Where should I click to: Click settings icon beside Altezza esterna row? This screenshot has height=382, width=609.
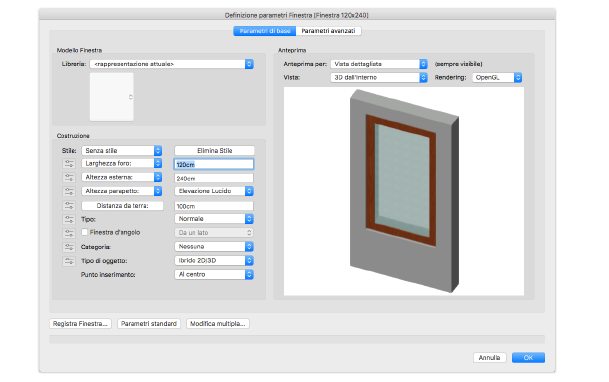click(x=69, y=177)
